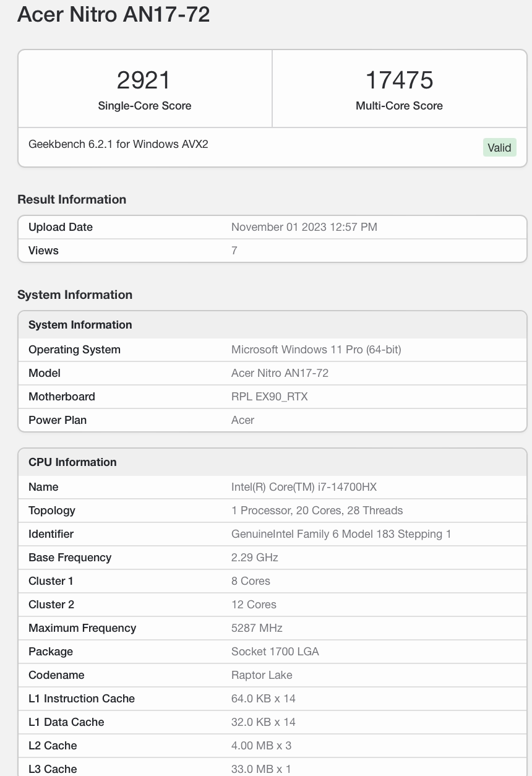The image size is (532, 776).
Task: Click the System Information table header
Action: click(80, 325)
